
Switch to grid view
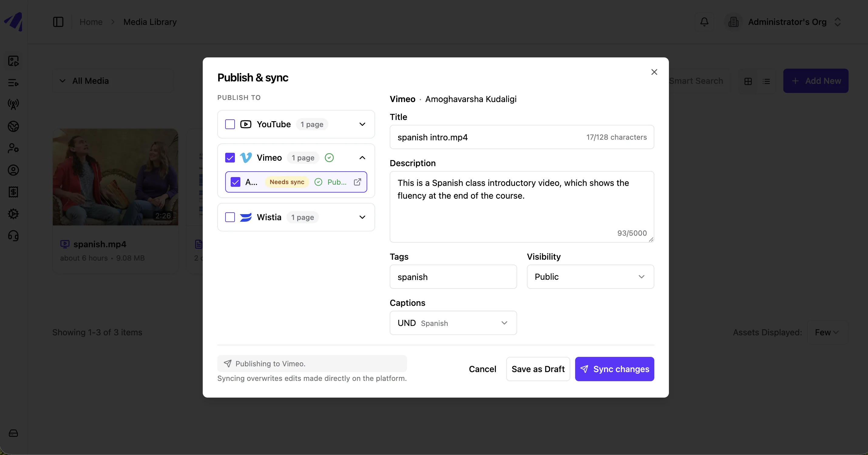(748, 81)
